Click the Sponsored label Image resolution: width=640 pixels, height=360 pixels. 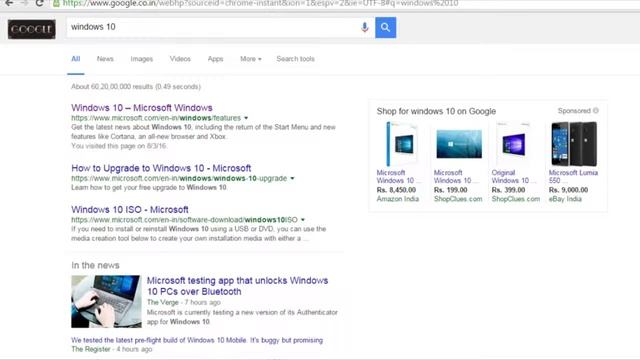(574, 111)
